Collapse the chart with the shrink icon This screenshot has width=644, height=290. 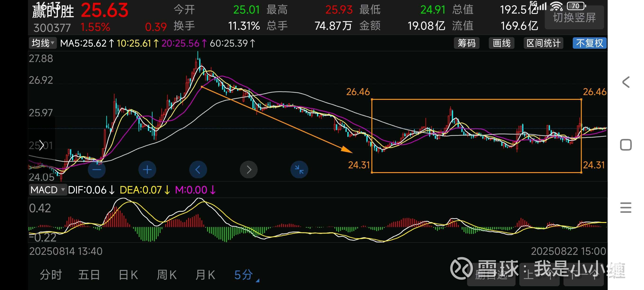(x=299, y=170)
